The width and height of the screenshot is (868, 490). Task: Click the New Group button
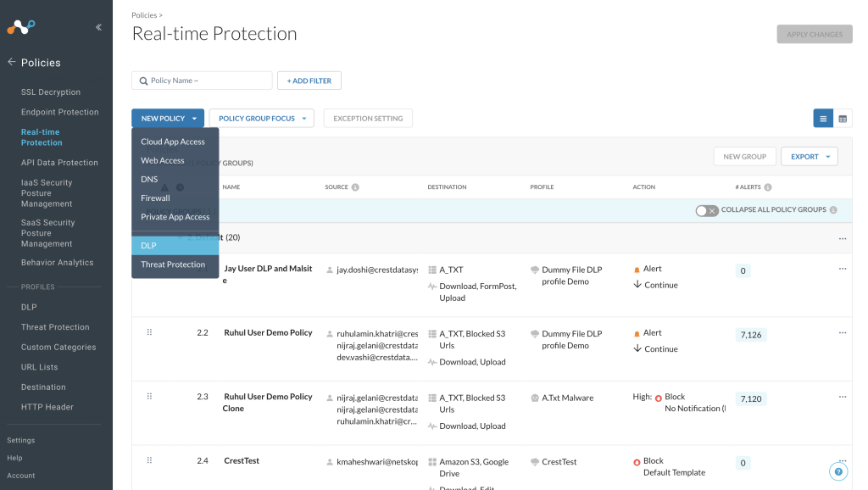point(744,157)
